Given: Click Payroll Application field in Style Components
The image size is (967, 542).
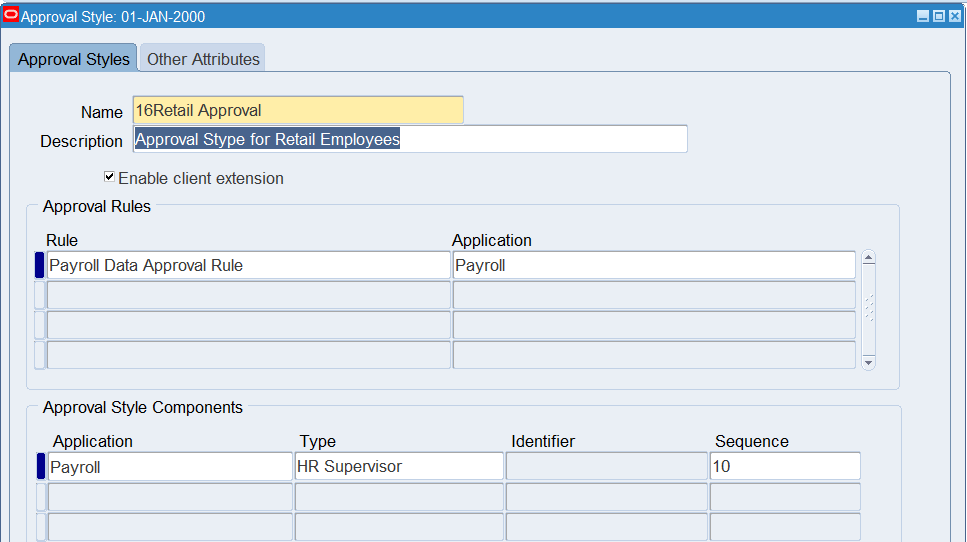Looking at the screenshot, I should [x=170, y=466].
